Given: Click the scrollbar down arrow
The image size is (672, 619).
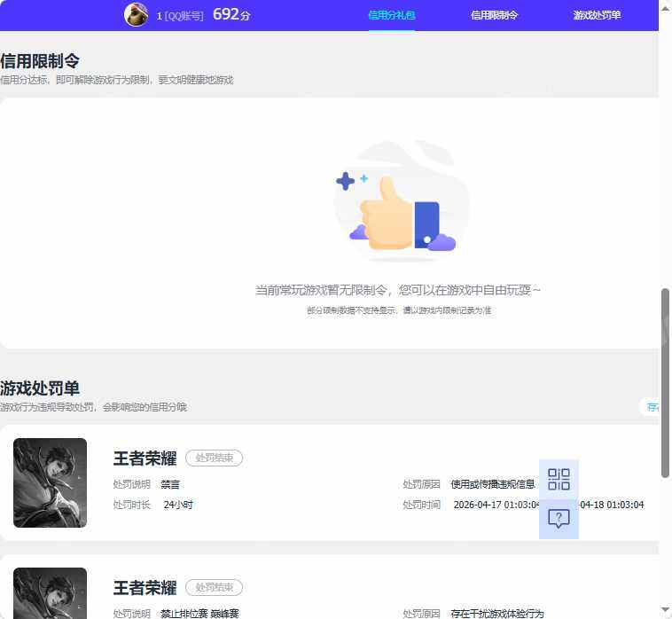Looking at the screenshot, I should (x=665, y=609).
